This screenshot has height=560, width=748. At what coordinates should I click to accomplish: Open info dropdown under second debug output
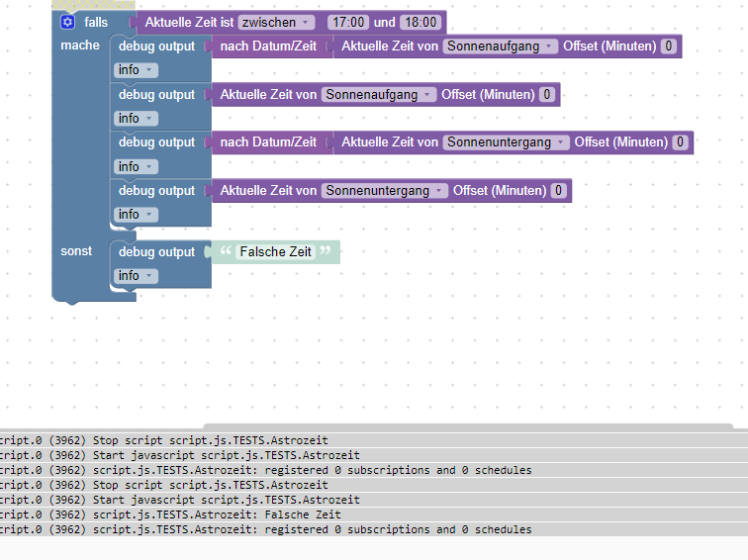tap(136, 119)
